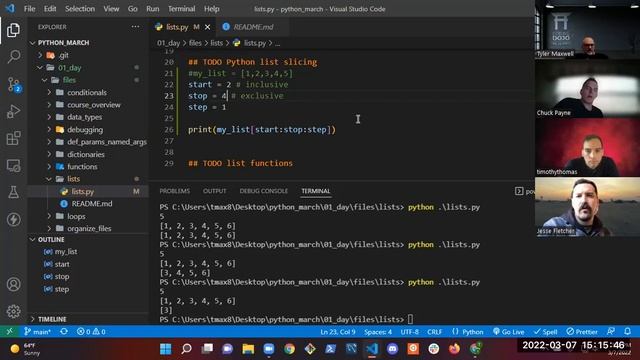Viewport: 640px width, 360px height.
Task: Open the Search view icon
Action: pyautogui.click(x=13, y=57)
